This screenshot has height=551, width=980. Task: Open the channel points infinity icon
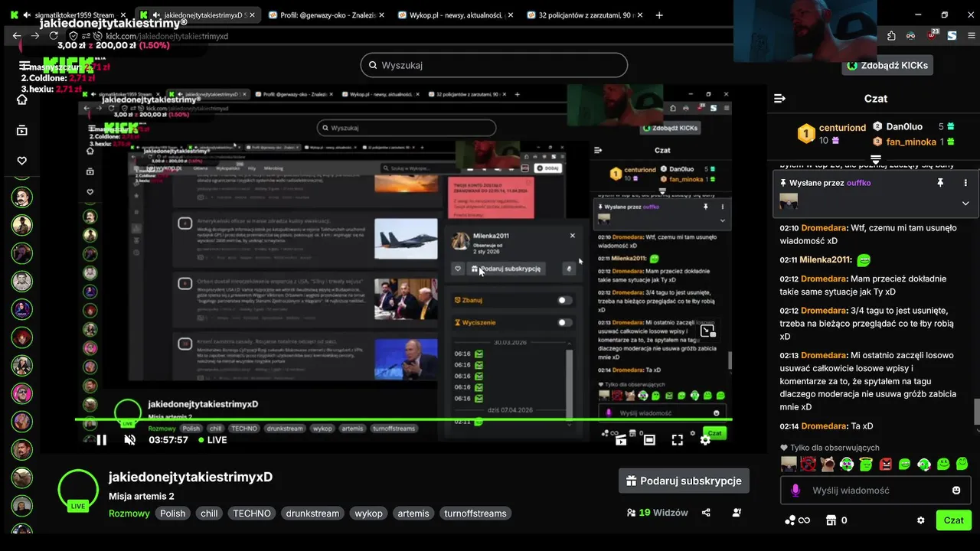[797, 520]
